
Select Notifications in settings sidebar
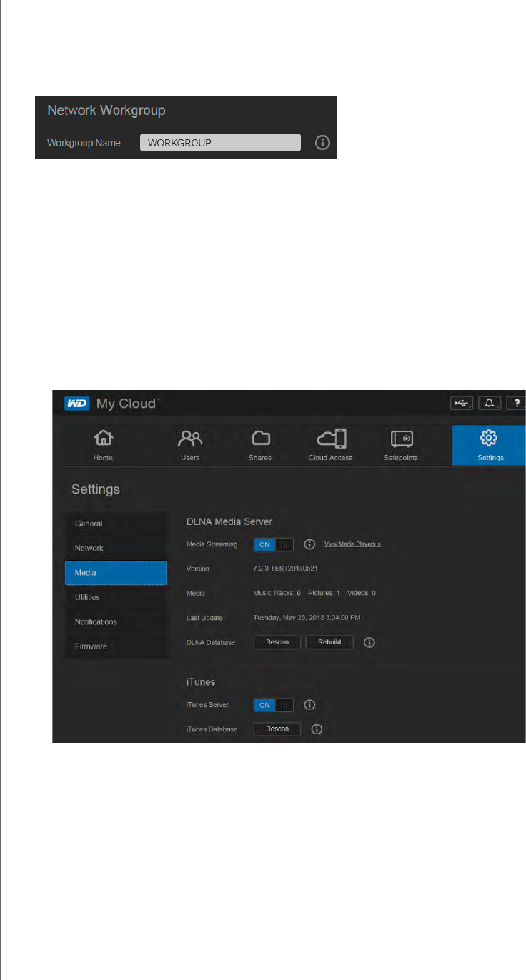[x=116, y=622]
